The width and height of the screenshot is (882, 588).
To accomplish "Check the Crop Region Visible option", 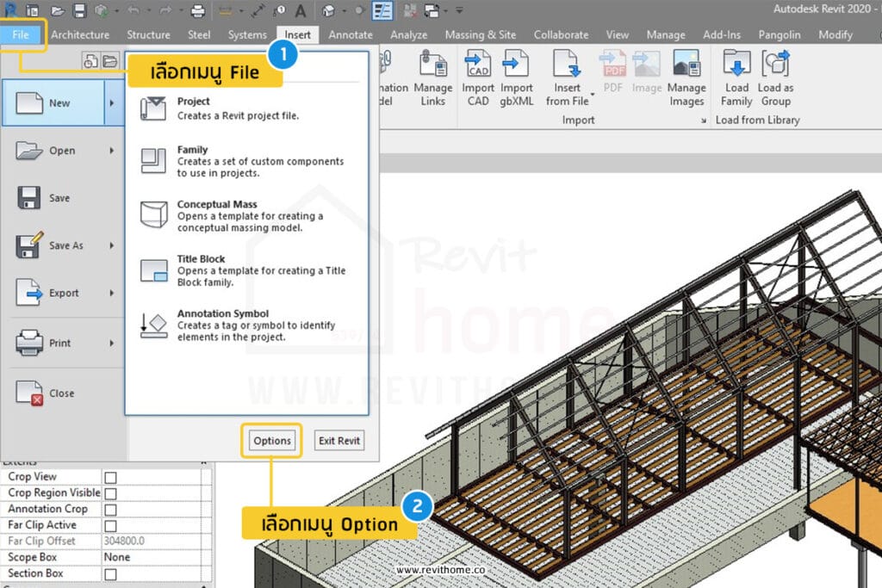I will [x=111, y=492].
